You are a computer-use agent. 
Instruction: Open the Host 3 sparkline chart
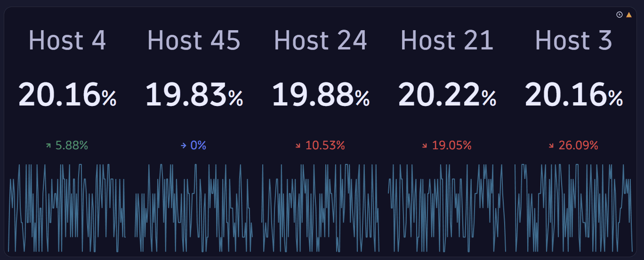point(573,208)
